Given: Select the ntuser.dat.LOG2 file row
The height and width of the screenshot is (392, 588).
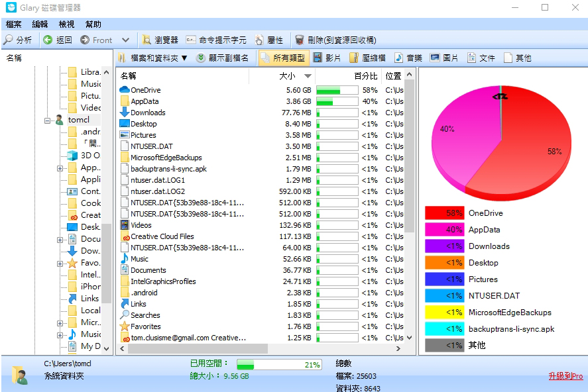Looking at the screenshot, I should (262, 191).
